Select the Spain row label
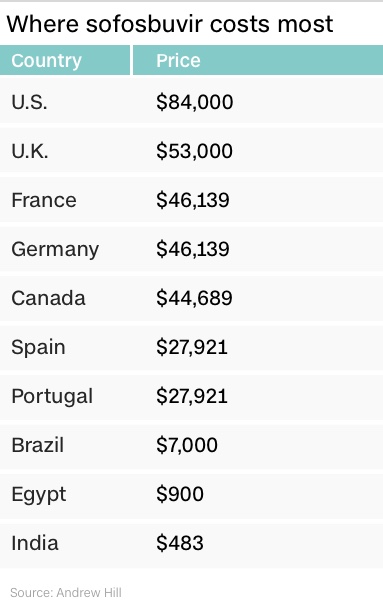Screen dimensions: 383x610 coord(38,348)
